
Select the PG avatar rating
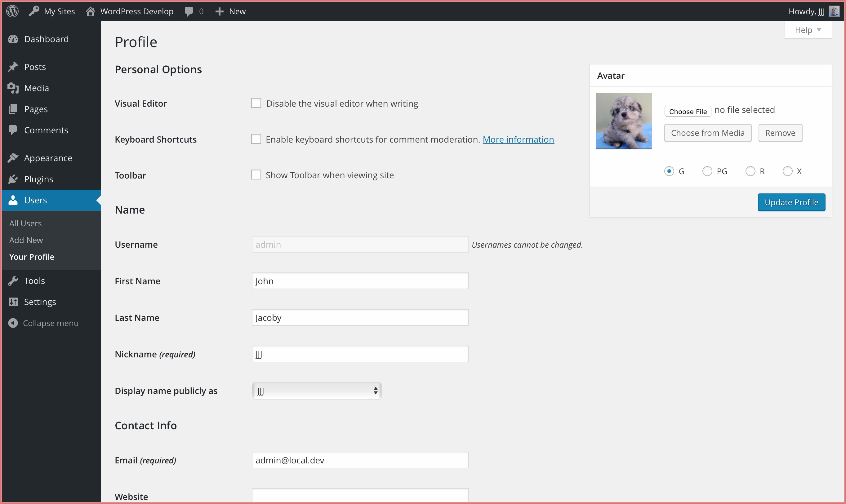coord(707,171)
